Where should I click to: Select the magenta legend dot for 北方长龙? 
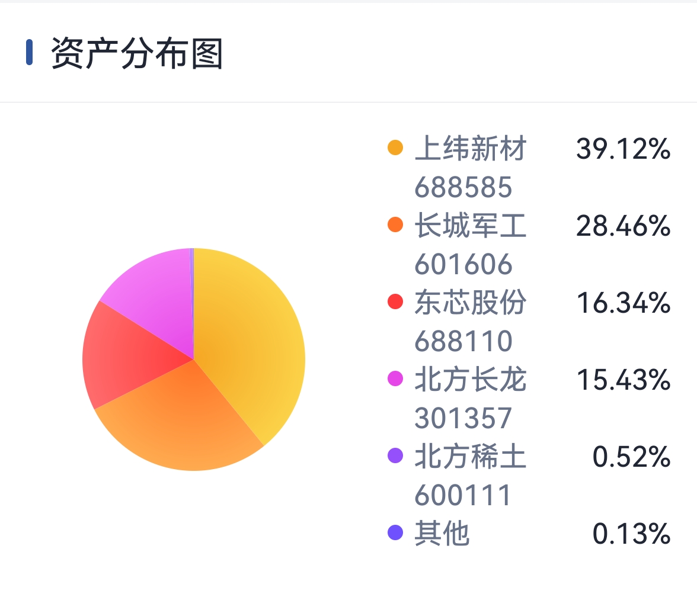395,379
